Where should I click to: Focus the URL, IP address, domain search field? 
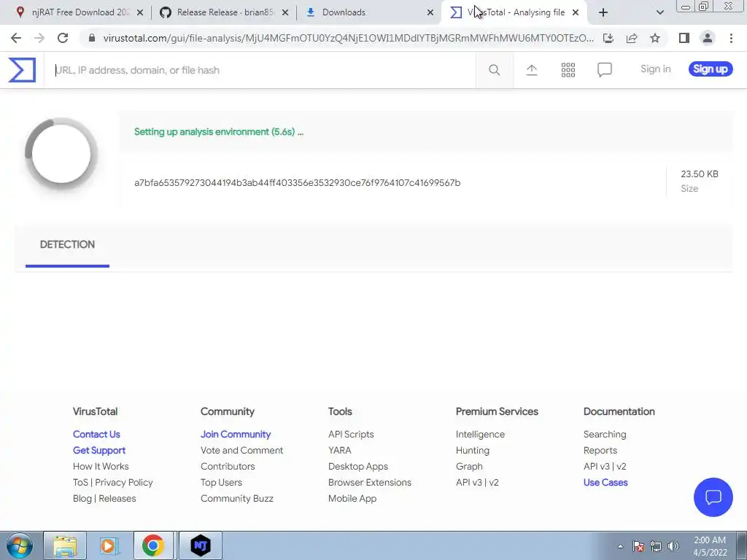pos(260,70)
